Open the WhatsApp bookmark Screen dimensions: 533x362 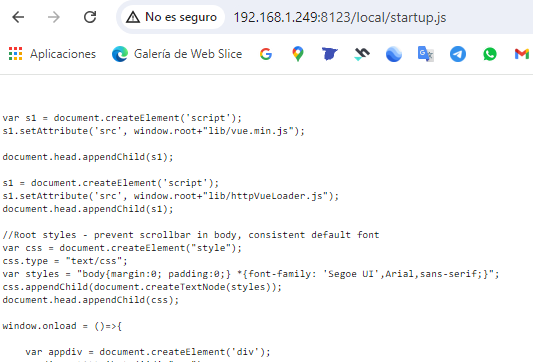(x=490, y=54)
